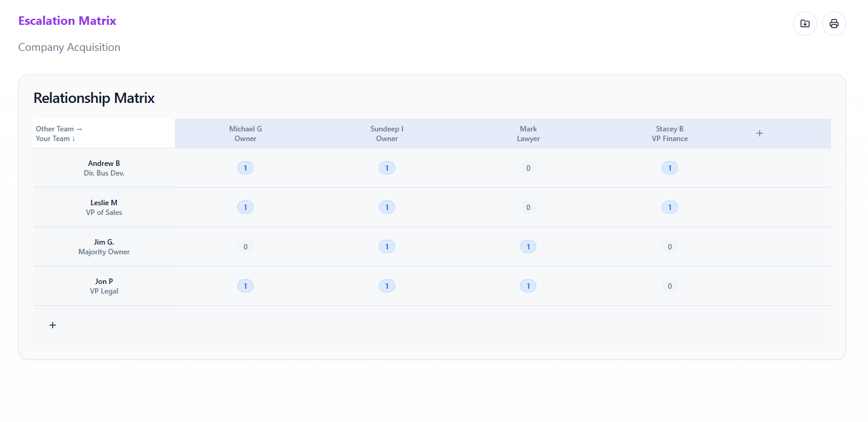This screenshot has width=868, height=422.
Task: Toggle Andrew B and Mark relationship value
Action: [x=528, y=168]
